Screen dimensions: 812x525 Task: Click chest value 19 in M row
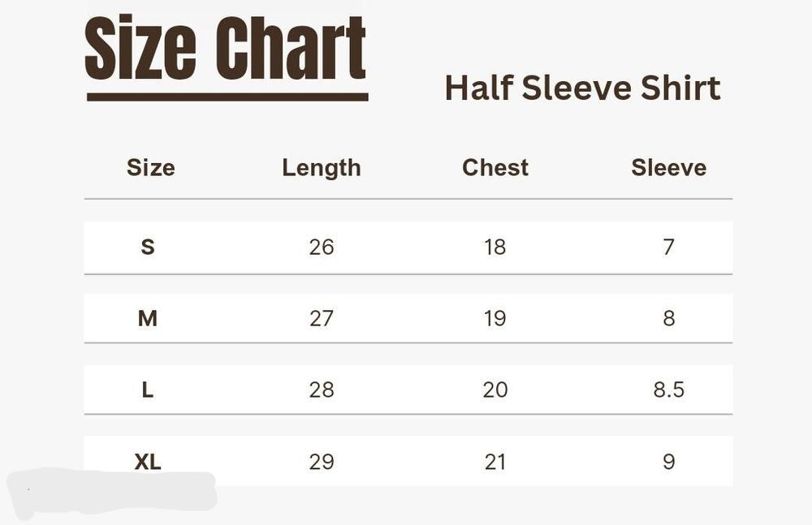pos(495,319)
